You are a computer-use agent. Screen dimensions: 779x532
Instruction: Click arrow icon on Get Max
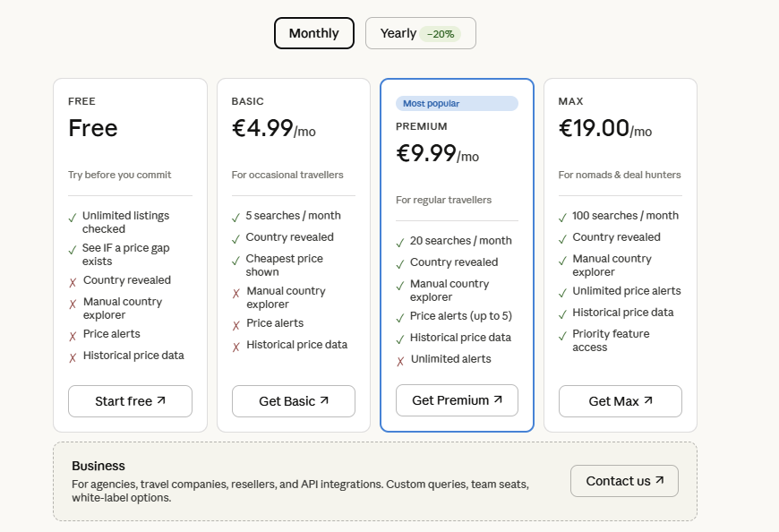[x=647, y=400]
